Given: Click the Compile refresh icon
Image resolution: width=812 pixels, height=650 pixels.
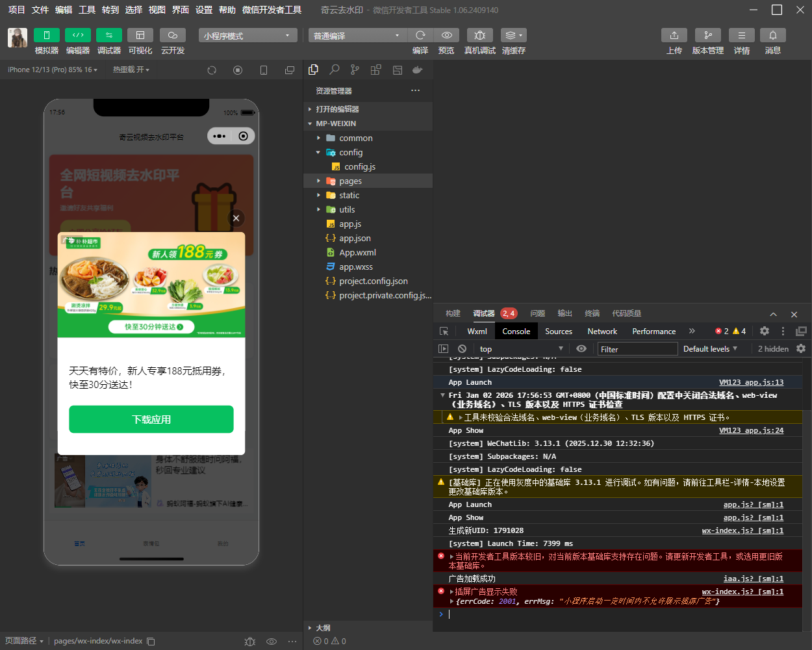Looking at the screenshot, I should pos(420,35).
